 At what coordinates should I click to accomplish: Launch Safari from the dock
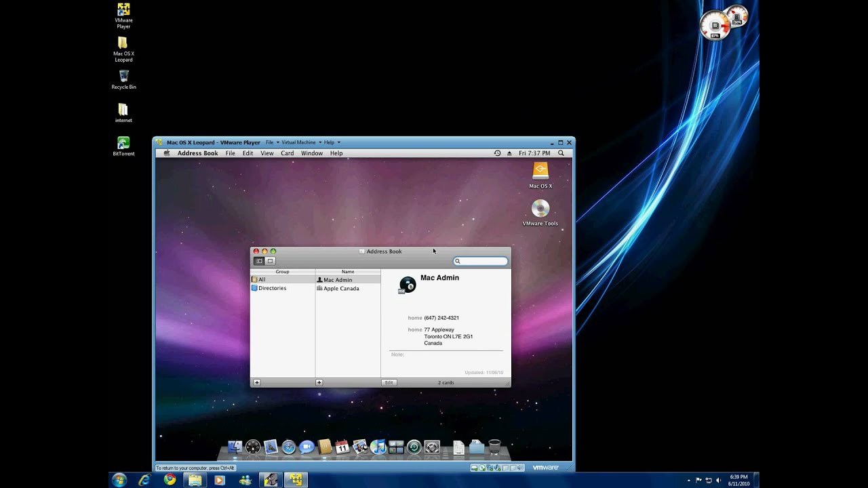(x=289, y=447)
